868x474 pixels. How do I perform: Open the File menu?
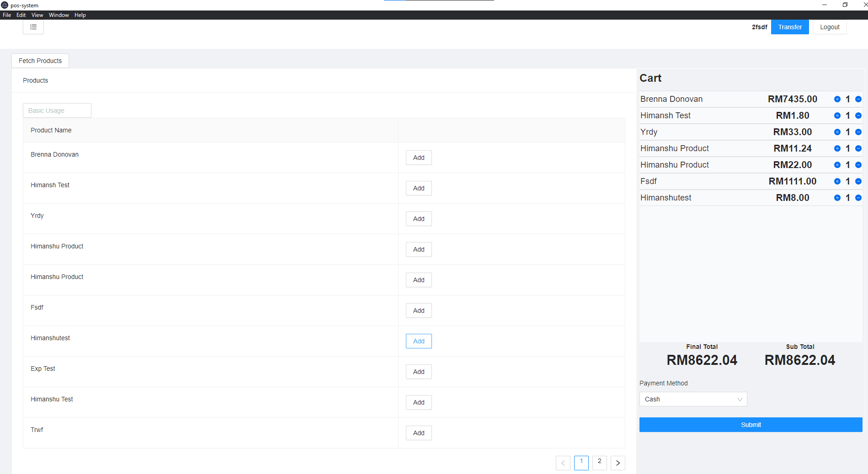(7, 15)
